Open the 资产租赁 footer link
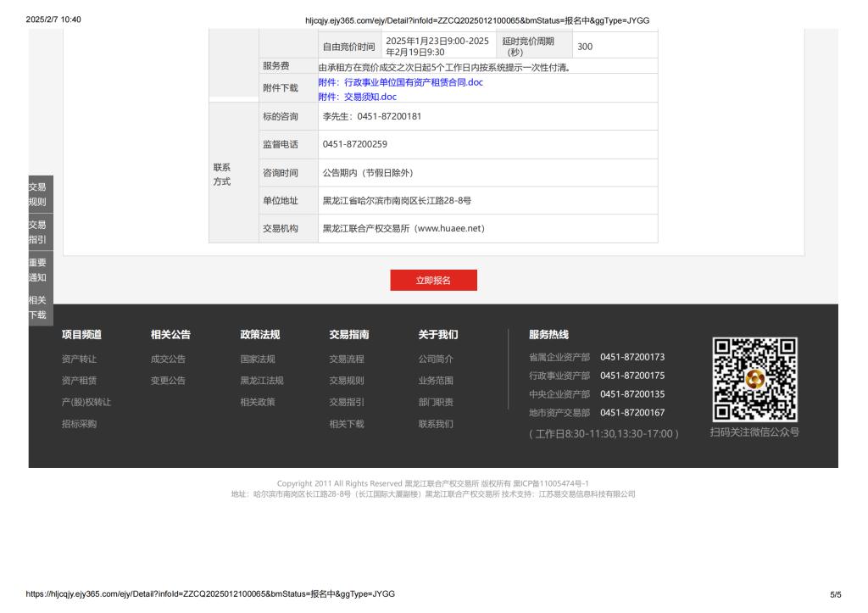This screenshot has width=868, height=613. point(79,381)
